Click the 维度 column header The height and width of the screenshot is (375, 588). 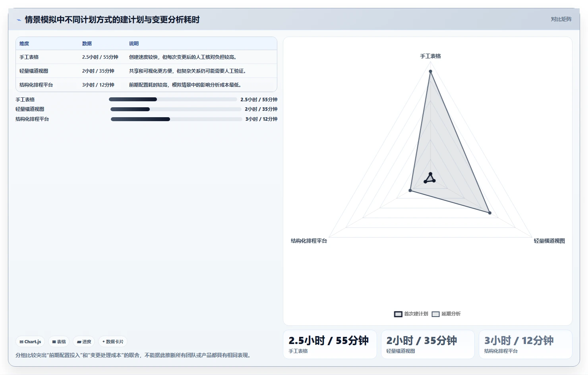pos(24,44)
